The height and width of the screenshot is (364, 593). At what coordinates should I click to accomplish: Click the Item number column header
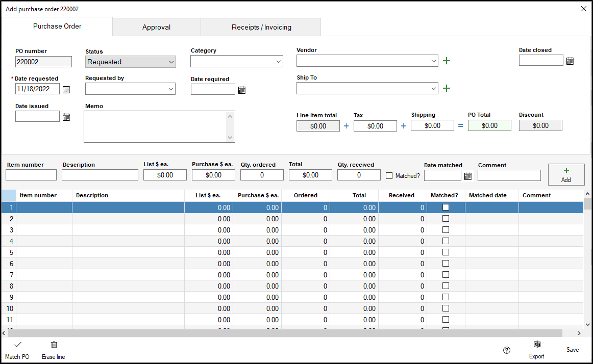click(x=44, y=195)
